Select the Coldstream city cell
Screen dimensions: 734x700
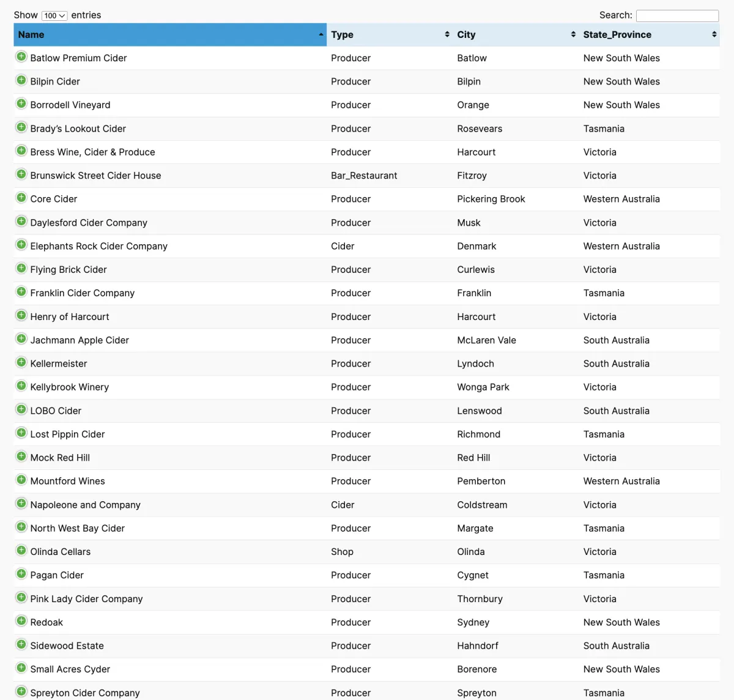[482, 505]
